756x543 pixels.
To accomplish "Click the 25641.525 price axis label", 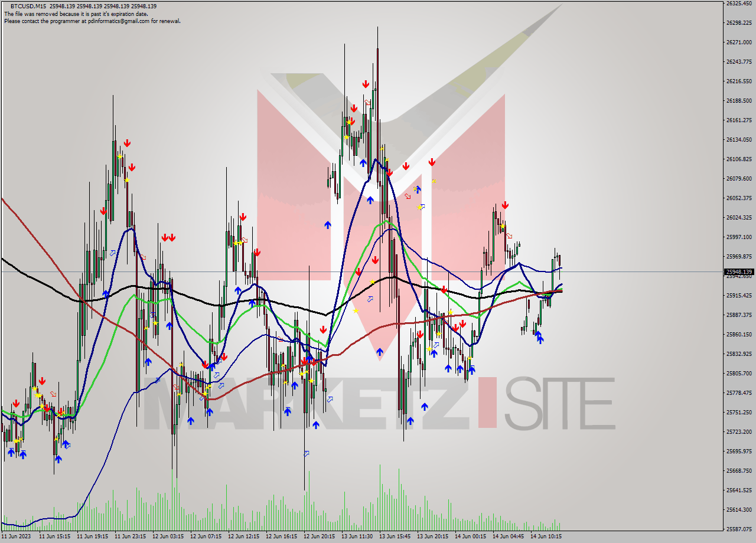I will tap(739, 490).
